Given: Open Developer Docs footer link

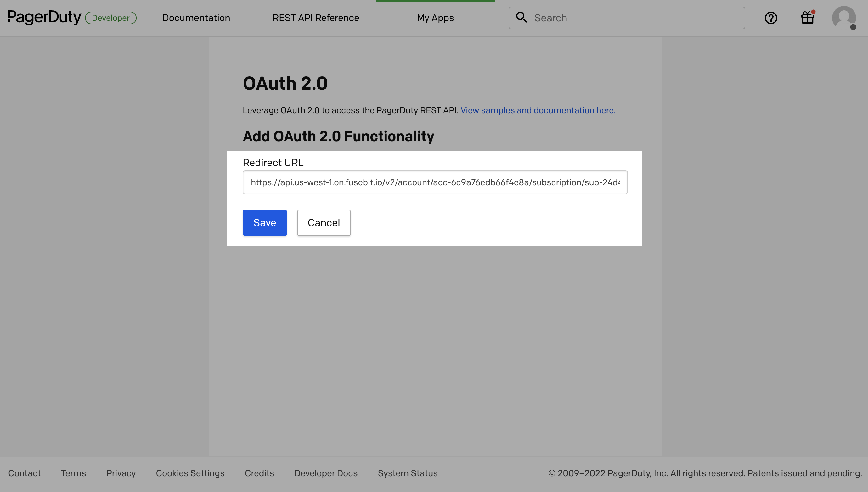Looking at the screenshot, I should point(326,473).
